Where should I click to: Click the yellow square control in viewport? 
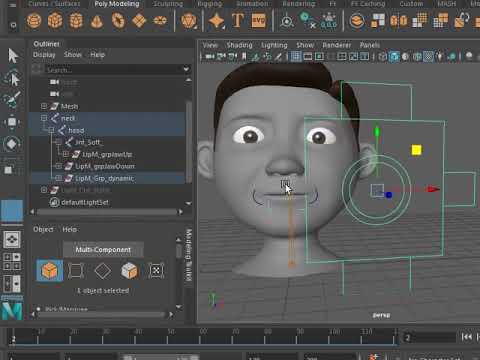click(416, 150)
